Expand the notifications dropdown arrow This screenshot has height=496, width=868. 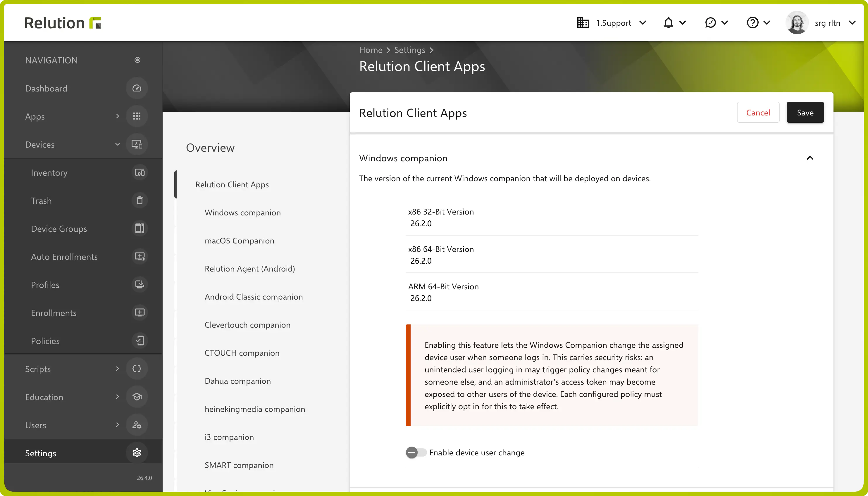pyautogui.click(x=682, y=23)
